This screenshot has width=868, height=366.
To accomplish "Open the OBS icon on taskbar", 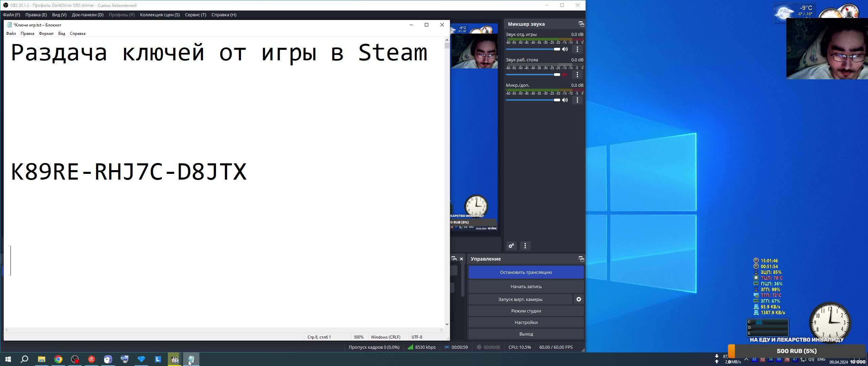I will pos(75,359).
